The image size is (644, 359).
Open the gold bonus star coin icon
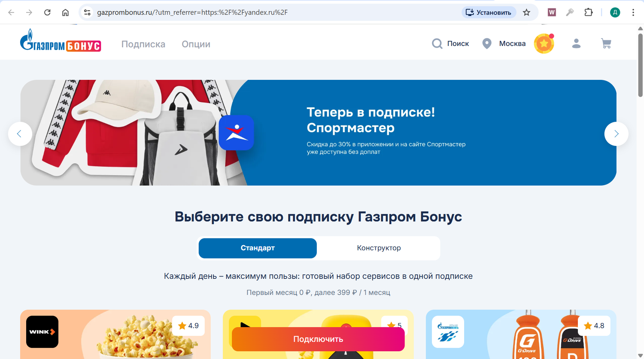coord(544,43)
